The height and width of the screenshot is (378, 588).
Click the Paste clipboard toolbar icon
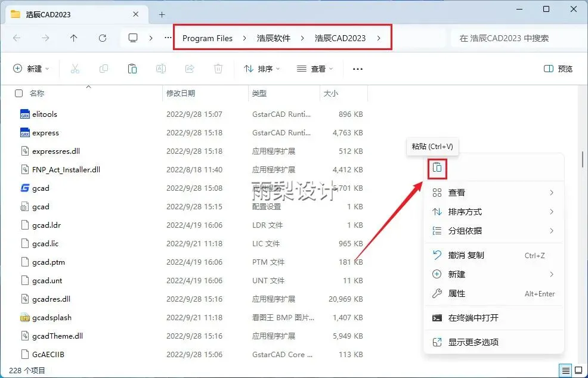pyautogui.click(x=132, y=69)
